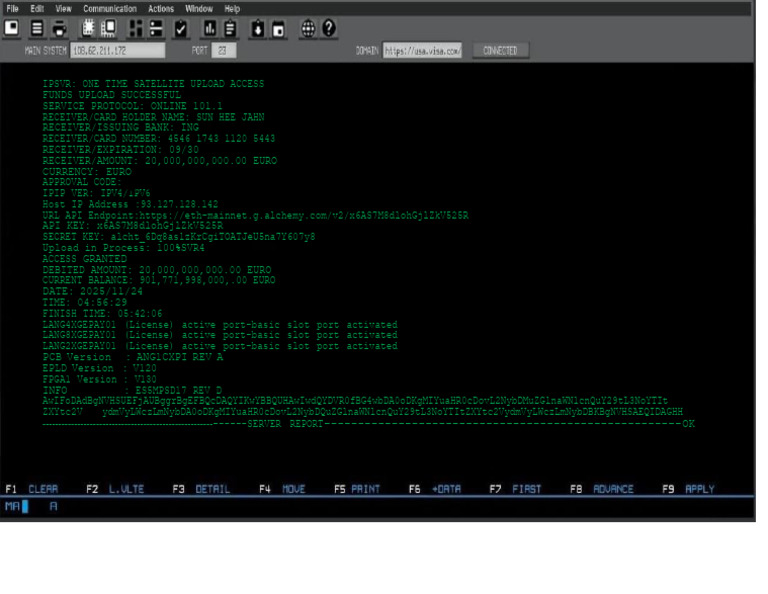The image size is (768, 594).
Task: Click the FINISH TIME line
Action: (x=102, y=313)
